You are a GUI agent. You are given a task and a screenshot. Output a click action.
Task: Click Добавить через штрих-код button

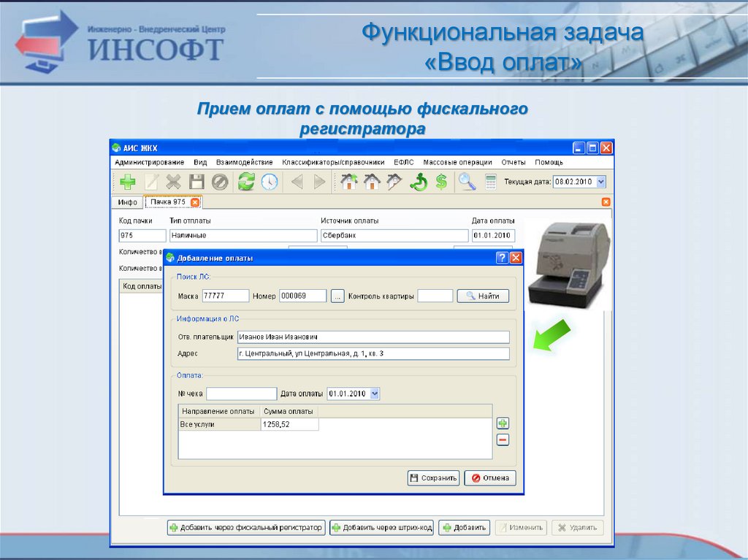[x=381, y=528]
